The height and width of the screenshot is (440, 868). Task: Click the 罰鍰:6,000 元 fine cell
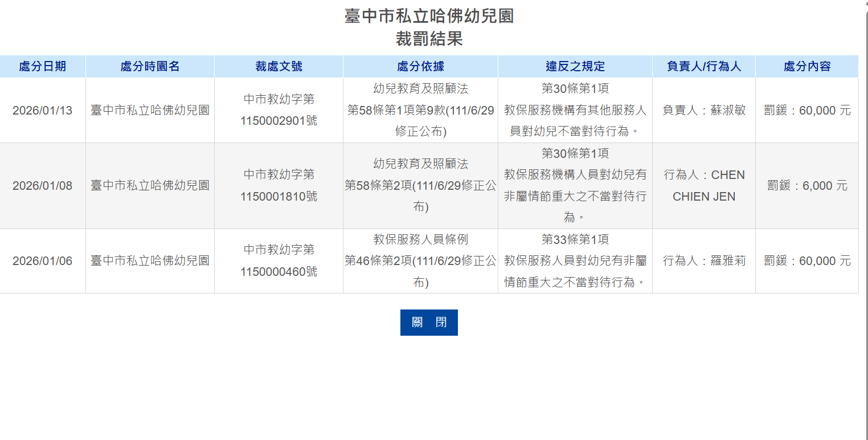(x=807, y=186)
